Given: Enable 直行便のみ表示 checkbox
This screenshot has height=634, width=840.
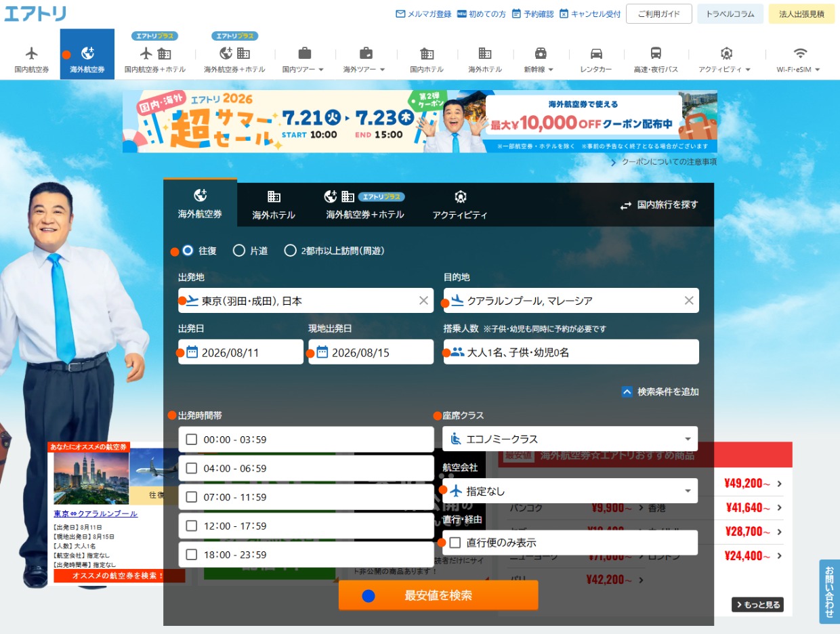Looking at the screenshot, I should (455, 543).
